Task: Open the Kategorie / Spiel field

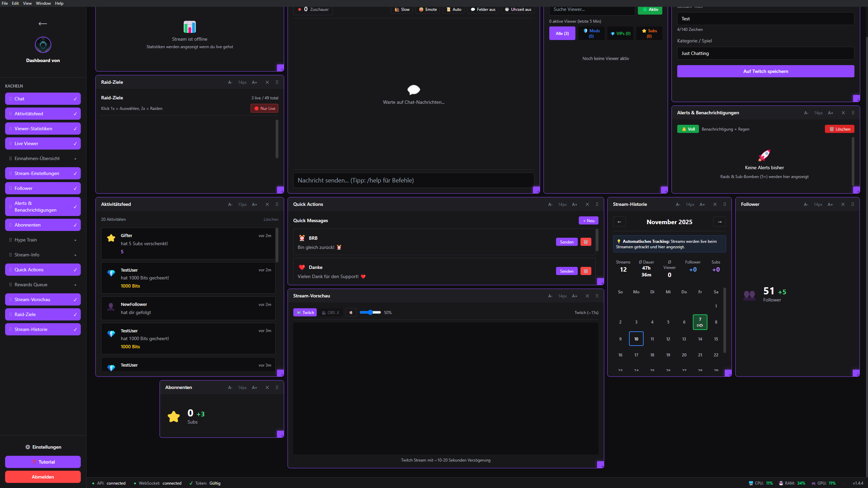Action: click(765, 53)
